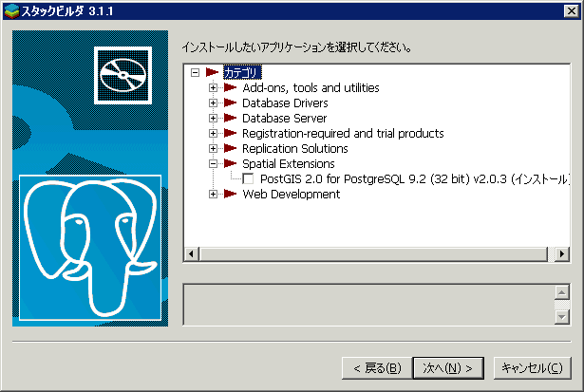The image size is (584, 392).
Task: Click the flag icon next to Database Server
Action: click(230, 118)
